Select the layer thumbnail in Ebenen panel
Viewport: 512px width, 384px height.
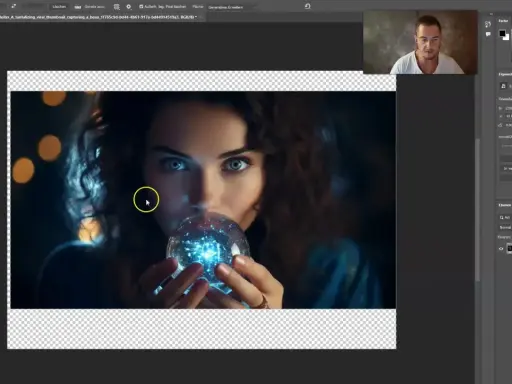(x=509, y=249)
